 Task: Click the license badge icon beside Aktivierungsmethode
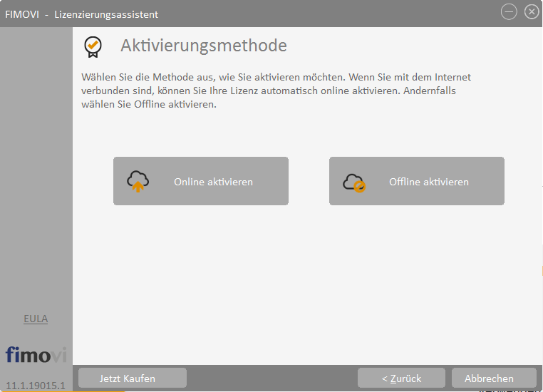tap(93, 47)
